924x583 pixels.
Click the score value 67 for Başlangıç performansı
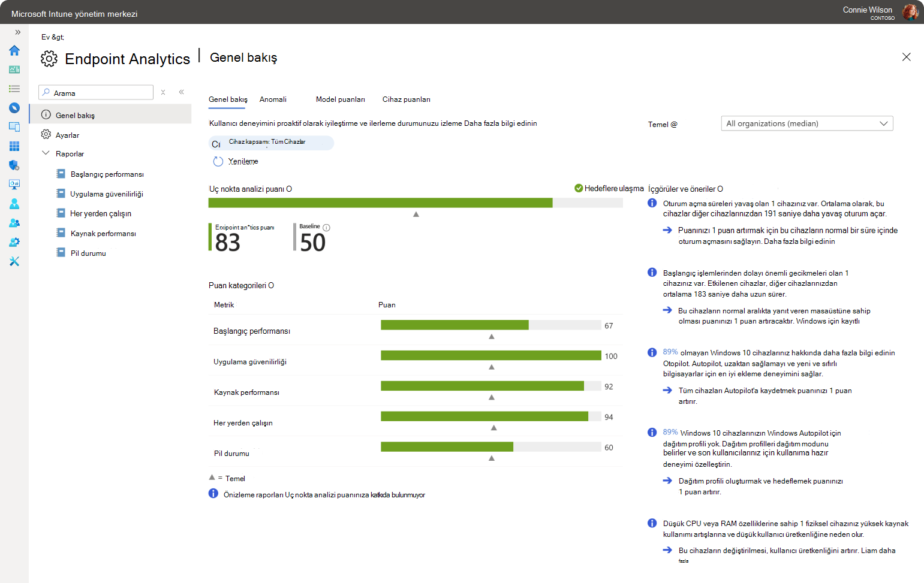609,326
